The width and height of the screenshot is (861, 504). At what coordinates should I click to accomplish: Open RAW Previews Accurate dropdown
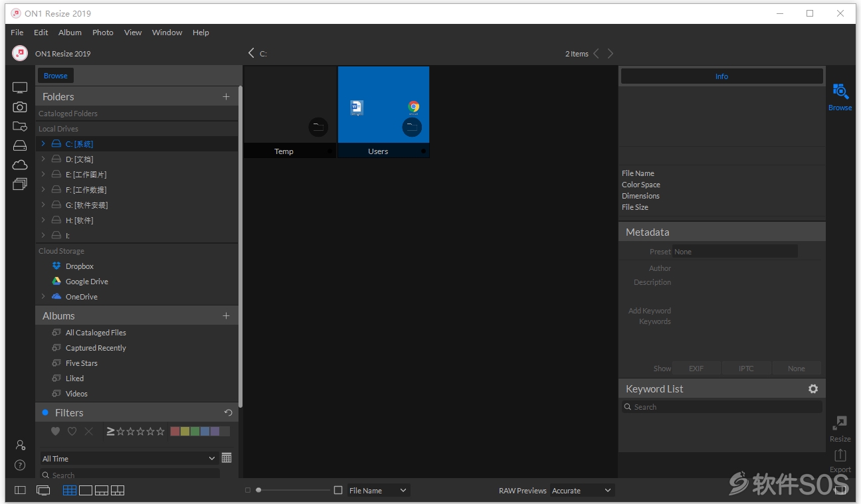point(582,491)
